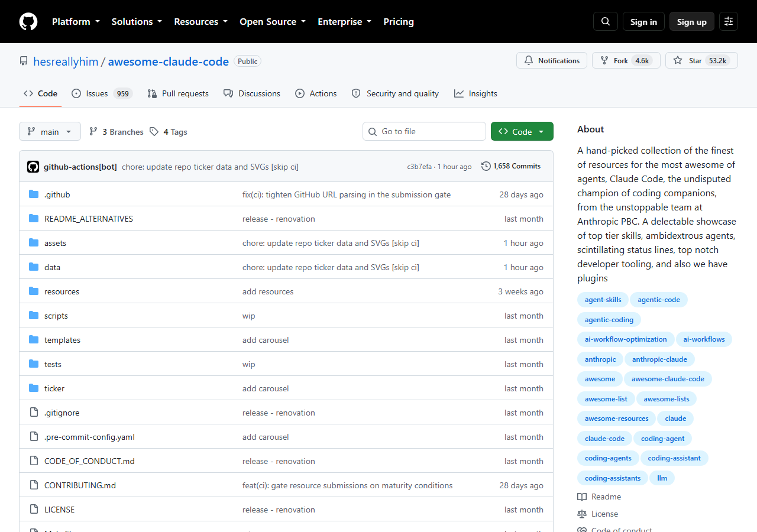Open the ai-workflow-optimization topic tag
This screenshot has width=757, height=532.
(x=626, y=339)
